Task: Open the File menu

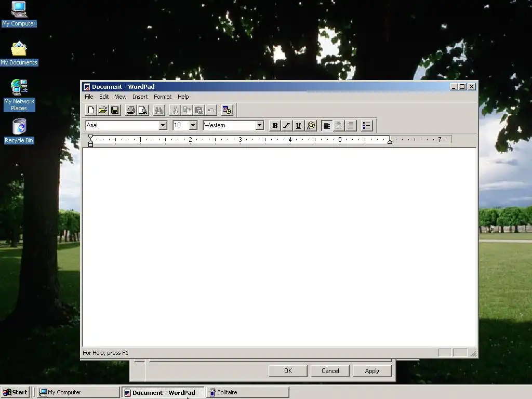Action: 89,97
